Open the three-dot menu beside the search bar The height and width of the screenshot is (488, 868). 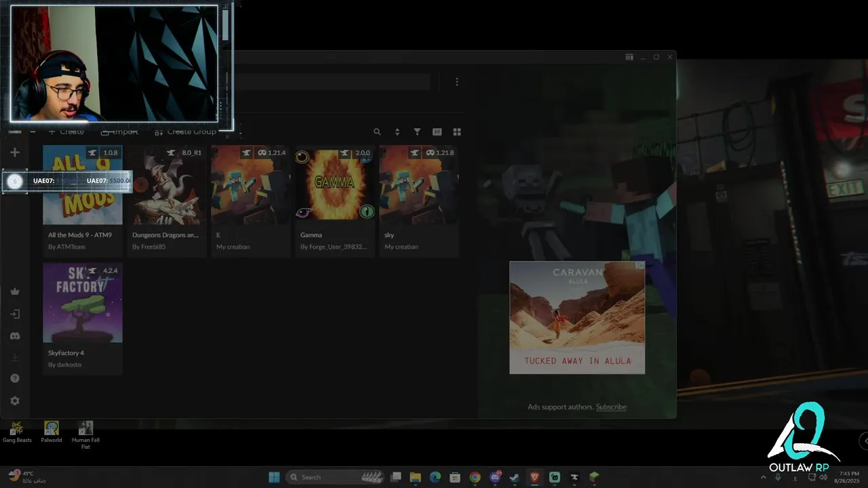tap(457, 82)
